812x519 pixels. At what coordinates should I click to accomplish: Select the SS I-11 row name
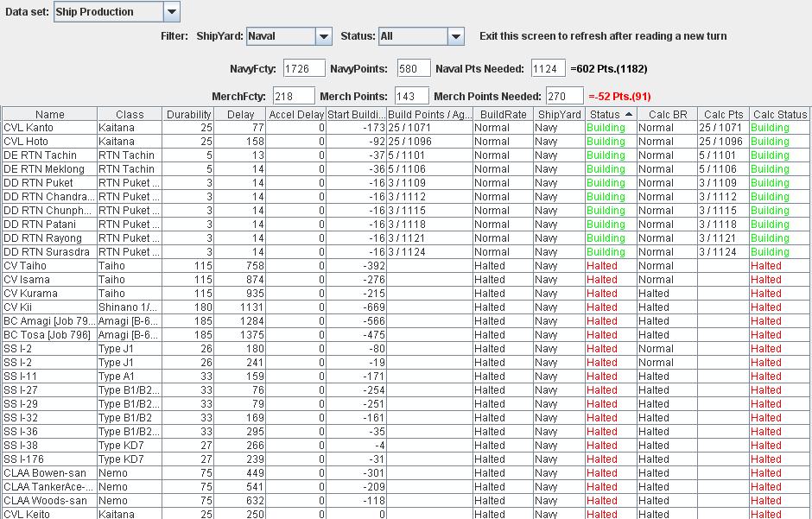pyautogui.click(x=50, y=377)
